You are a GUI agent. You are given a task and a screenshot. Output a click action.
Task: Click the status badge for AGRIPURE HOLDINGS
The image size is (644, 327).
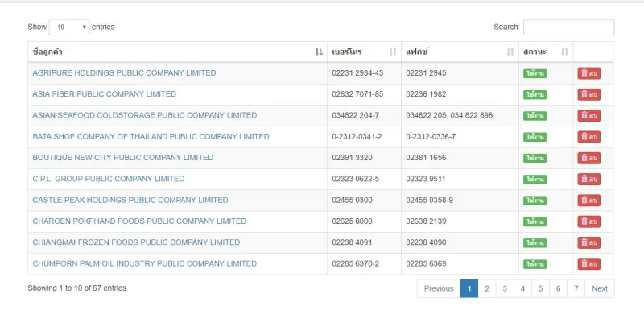[535, 73]
